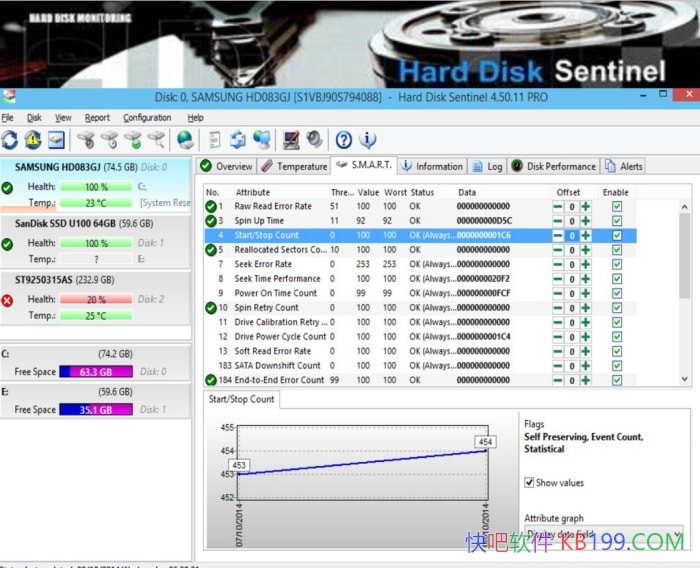Increase offset for Spin Up Time
This screenshot has width=700, height=568.
tap(585, 221)
